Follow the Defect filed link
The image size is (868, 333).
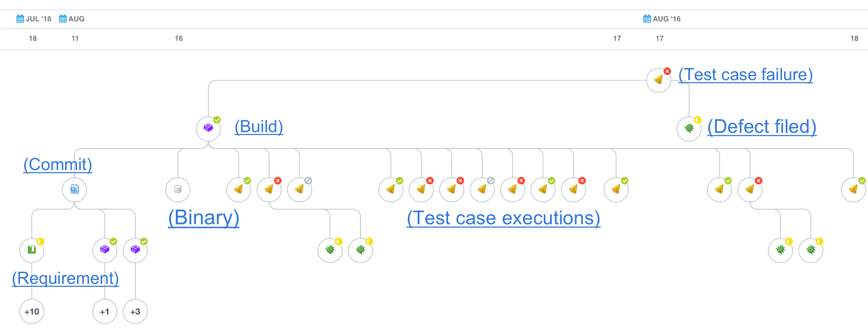(x=762, y=127)
